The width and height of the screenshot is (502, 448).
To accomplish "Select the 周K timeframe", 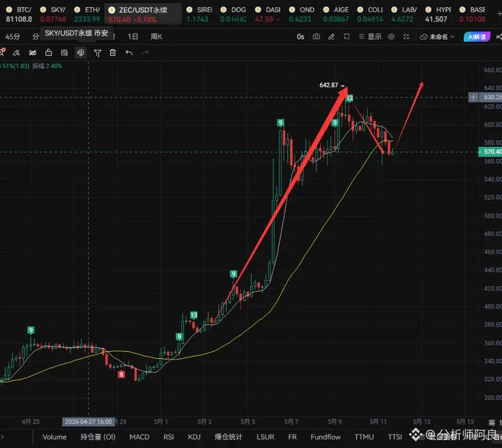I will coord(156,37).
